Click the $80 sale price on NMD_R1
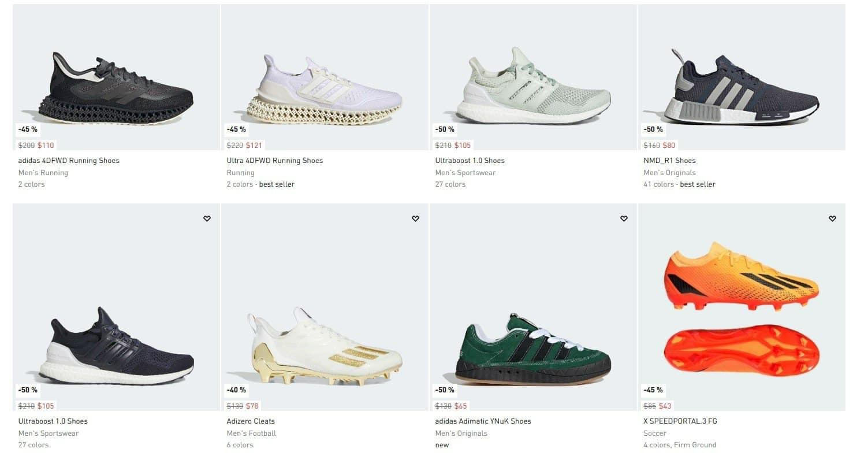The width and height of the screenshot is (868, 456). [669, 146]
